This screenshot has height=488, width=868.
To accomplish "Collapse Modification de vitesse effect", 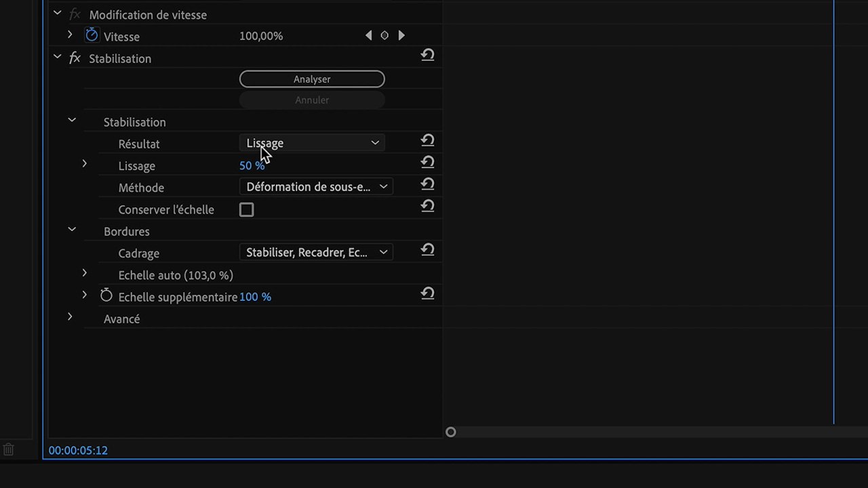I will (x=57, y=13).
